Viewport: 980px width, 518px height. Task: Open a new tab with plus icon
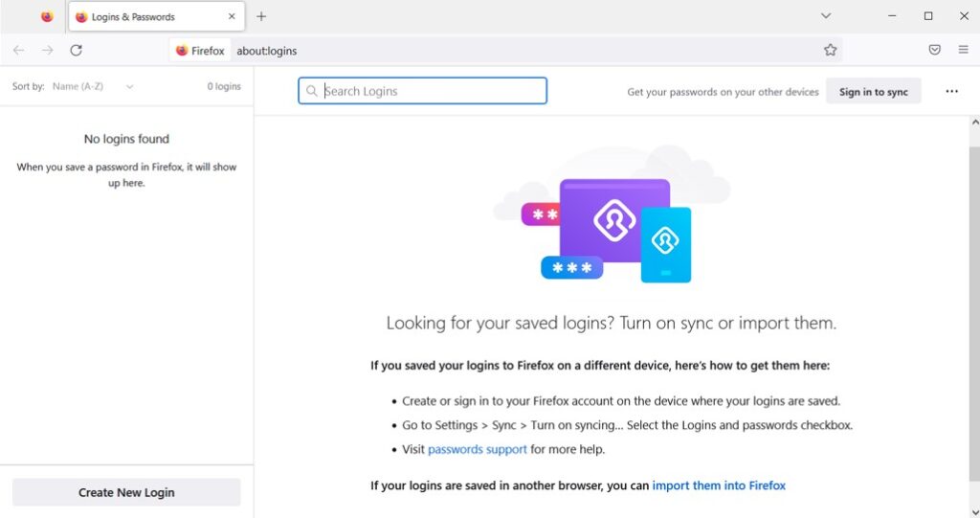click(x=261, y=16)
